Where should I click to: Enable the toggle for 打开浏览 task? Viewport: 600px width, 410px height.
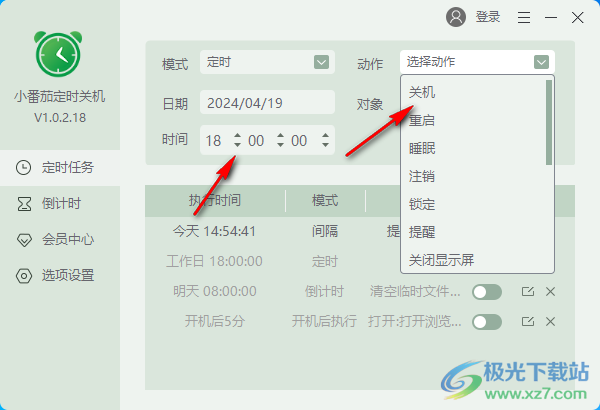click(487, 322)
